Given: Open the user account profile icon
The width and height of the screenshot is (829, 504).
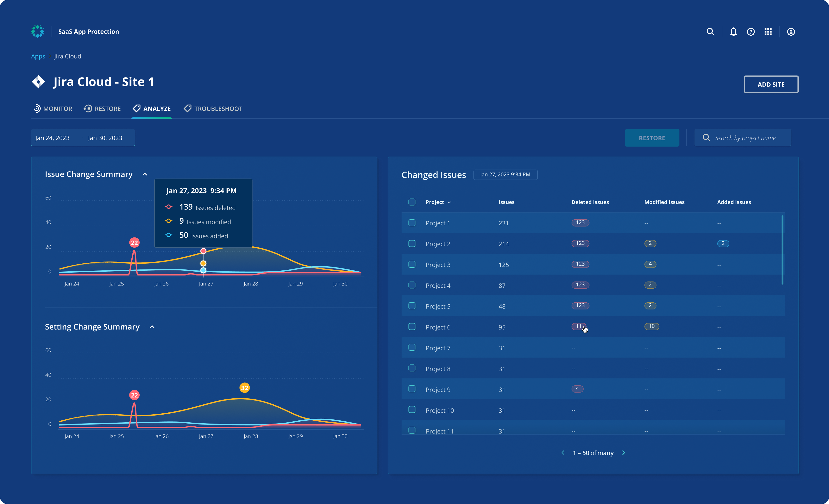Looking at the screenshot, I should coord(791,31).
